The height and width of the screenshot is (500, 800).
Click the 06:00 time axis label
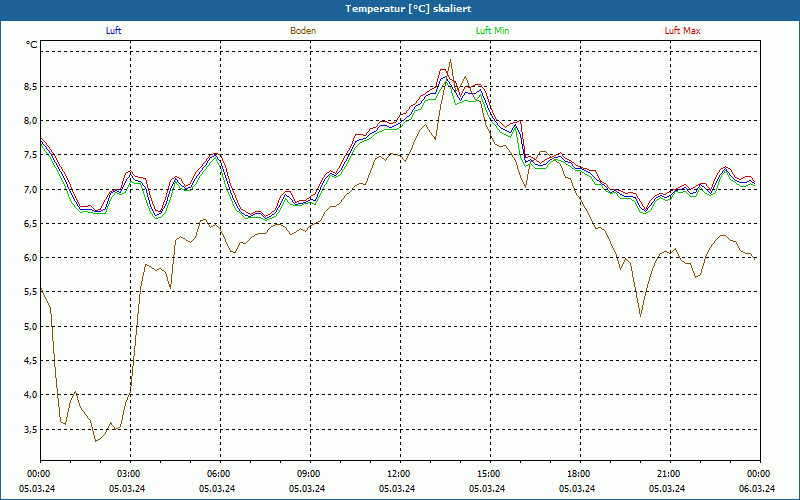pos(220,474)
